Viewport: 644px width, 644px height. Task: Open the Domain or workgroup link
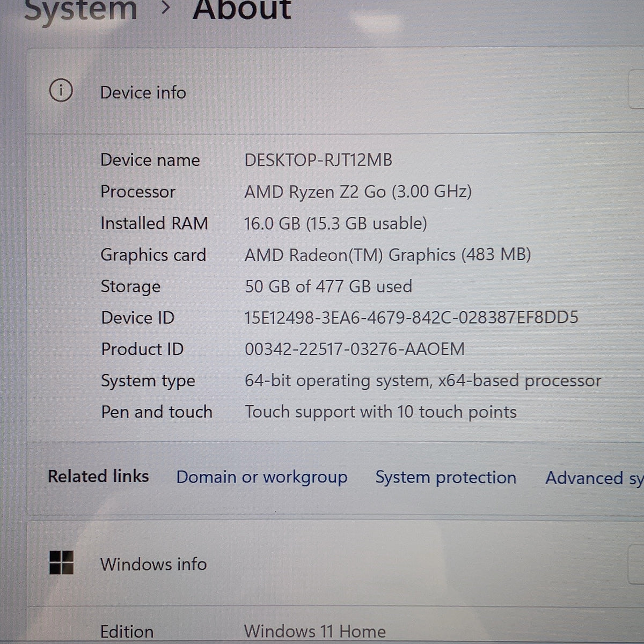(x=262, y=477)
